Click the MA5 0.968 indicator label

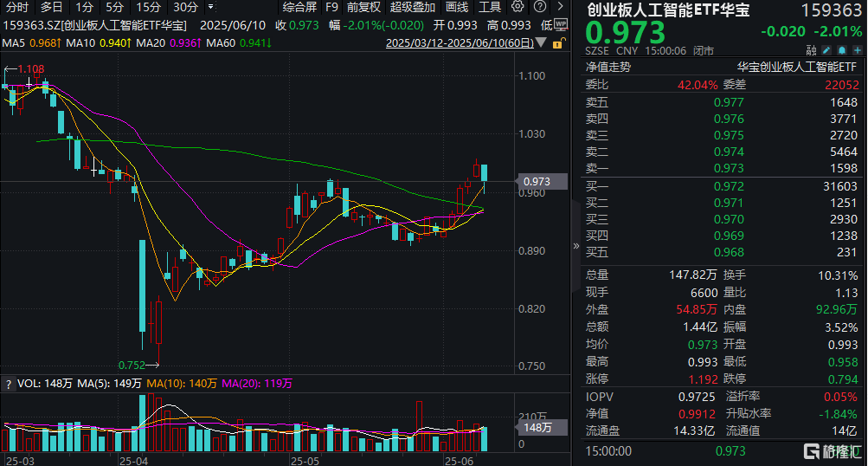point(31,42)
